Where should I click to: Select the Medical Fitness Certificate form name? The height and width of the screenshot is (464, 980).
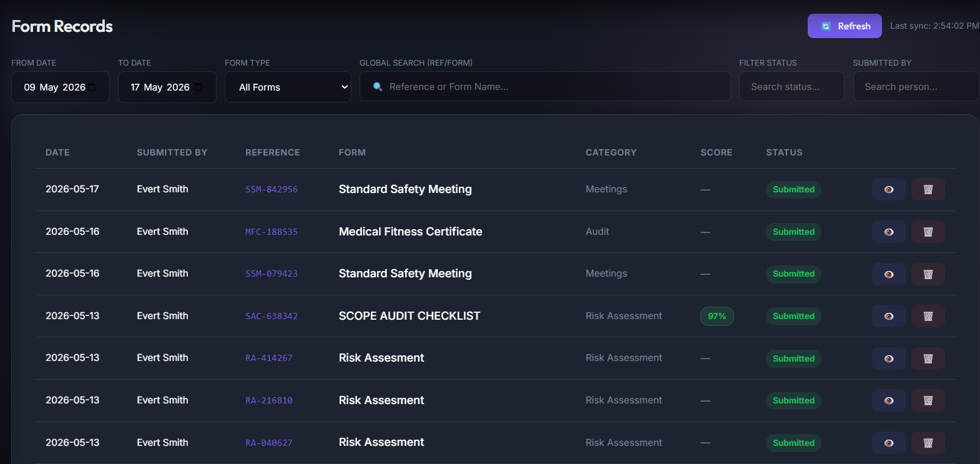point(411,232)
